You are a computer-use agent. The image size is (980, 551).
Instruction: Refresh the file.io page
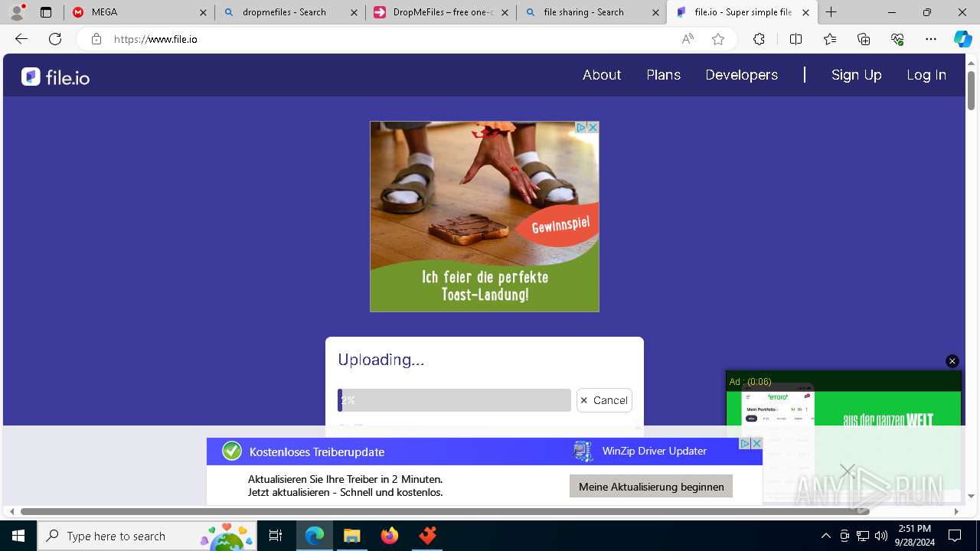(x=55, y=39)
